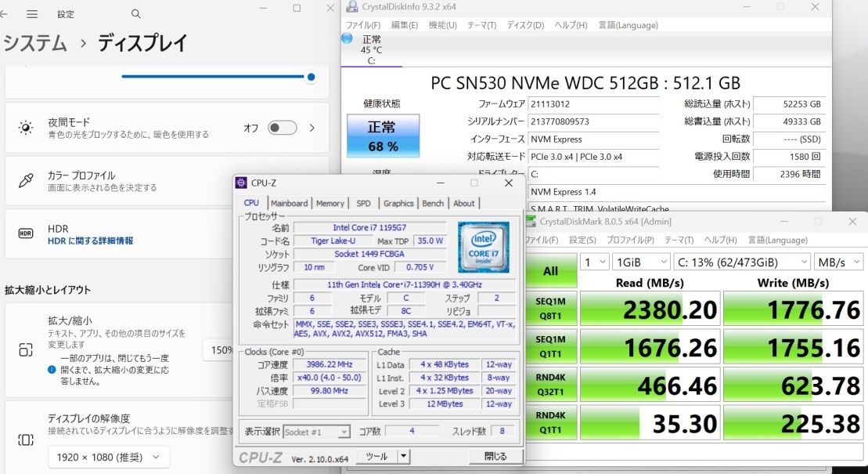The height and width of the screenshot is (474, 868).
Task: Switch to the Graphics tab in CPU-Z
Action: (398, 204)
